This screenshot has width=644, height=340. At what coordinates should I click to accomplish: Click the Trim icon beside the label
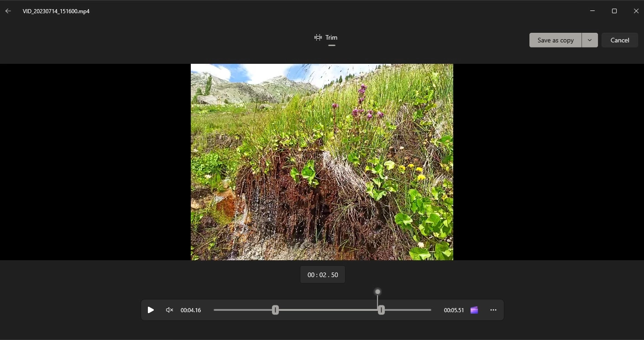[318, 37]
